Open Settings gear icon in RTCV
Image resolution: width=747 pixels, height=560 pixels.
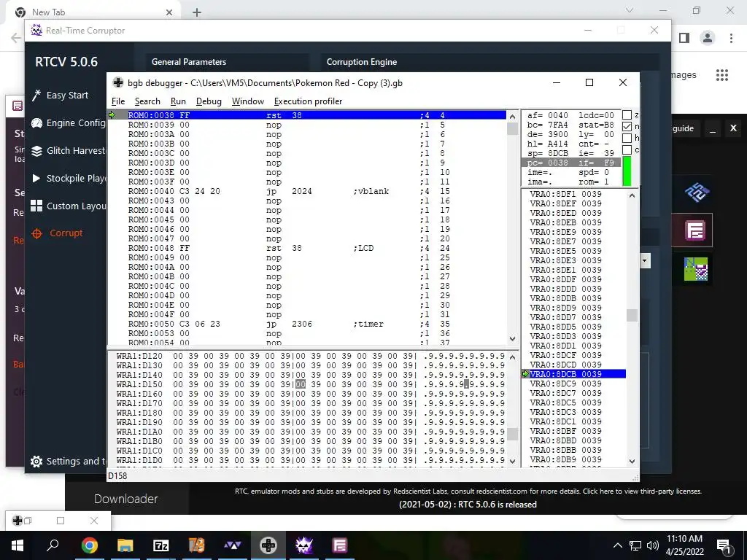36,461
